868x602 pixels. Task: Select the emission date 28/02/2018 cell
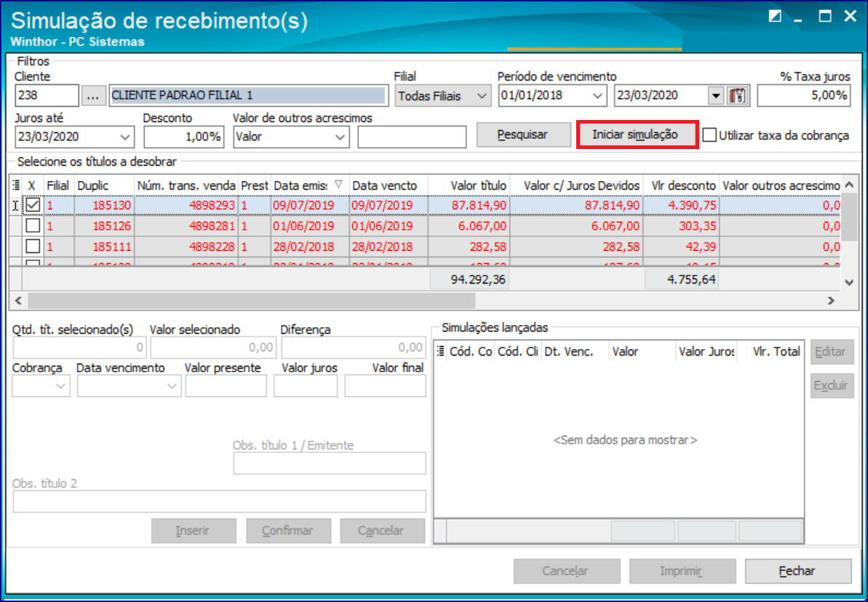click(x=310, y=246)
